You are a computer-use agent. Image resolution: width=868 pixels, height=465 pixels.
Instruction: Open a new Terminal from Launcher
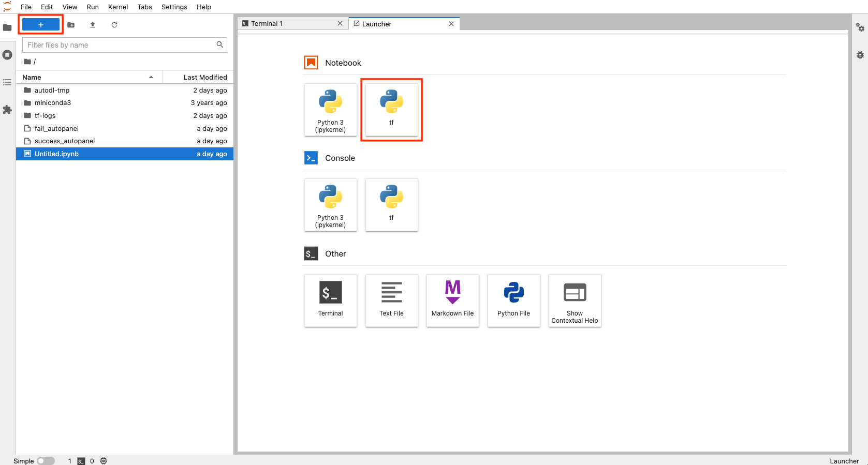tap(330, 301)
